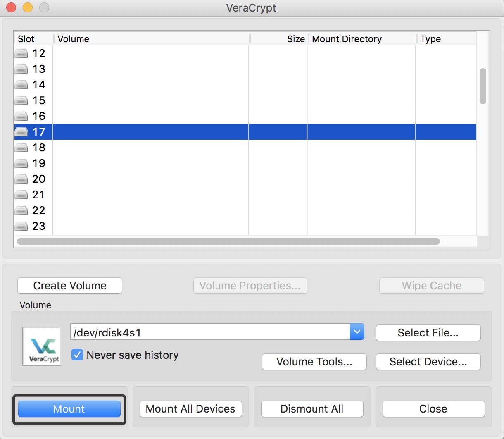The width and height of the screenshot is (504, 439).
Task: Select slot number 20 text
Action: [x=39, y=179]
